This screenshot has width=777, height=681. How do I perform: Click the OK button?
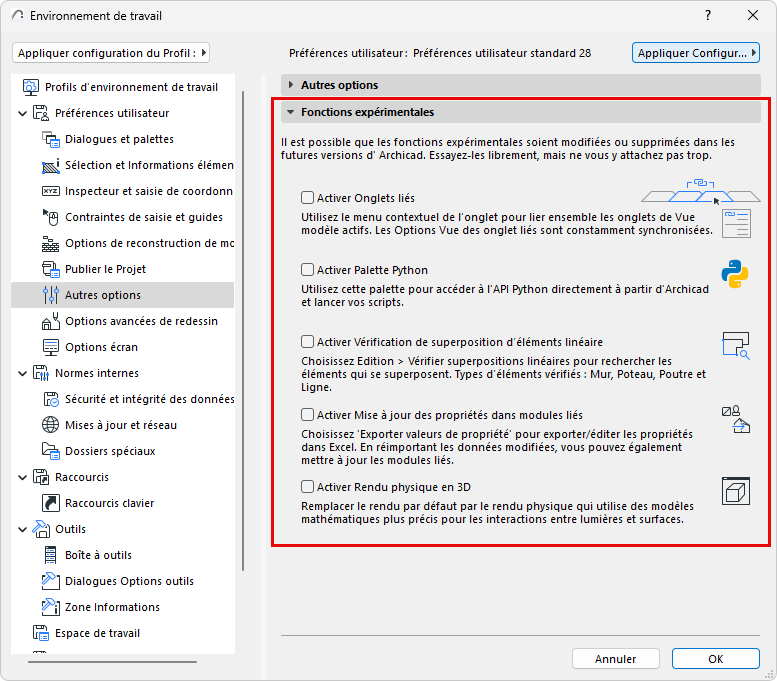click(x=716, y=659)
